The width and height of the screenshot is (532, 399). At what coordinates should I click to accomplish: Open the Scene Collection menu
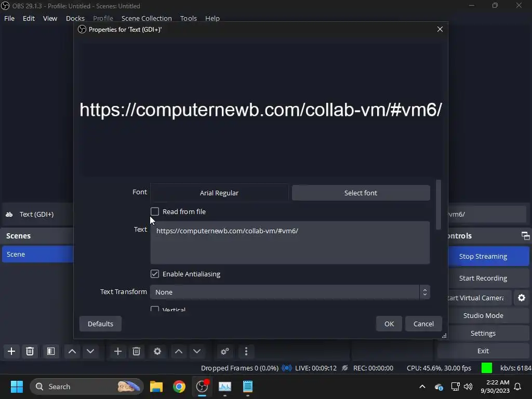pyautogui.click(x=147, y=18)
